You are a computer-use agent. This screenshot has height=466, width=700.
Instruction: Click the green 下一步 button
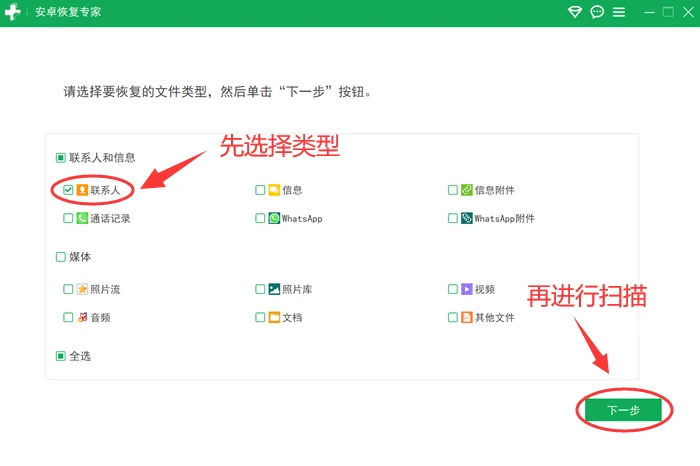click(624, 410)
